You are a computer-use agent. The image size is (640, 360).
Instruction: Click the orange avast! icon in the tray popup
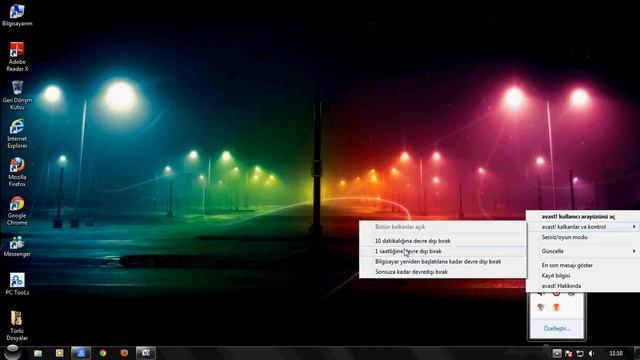[556, 307]
